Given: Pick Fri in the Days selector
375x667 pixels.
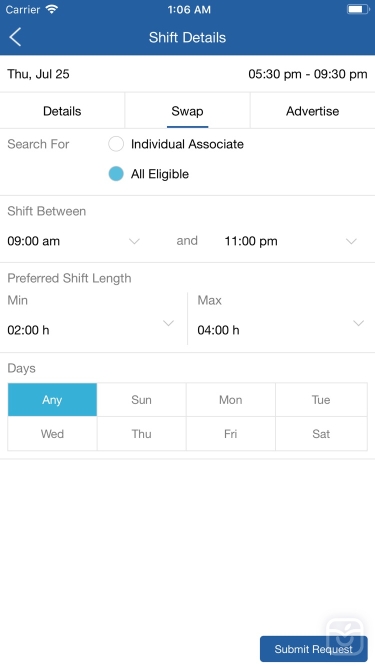Looking at the screenshot, I should tap(231, 433).
